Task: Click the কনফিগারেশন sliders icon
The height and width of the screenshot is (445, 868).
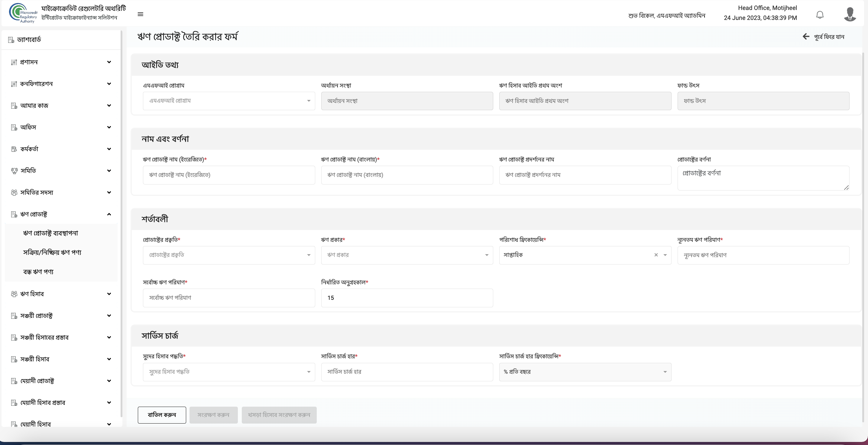Action: 14,84
